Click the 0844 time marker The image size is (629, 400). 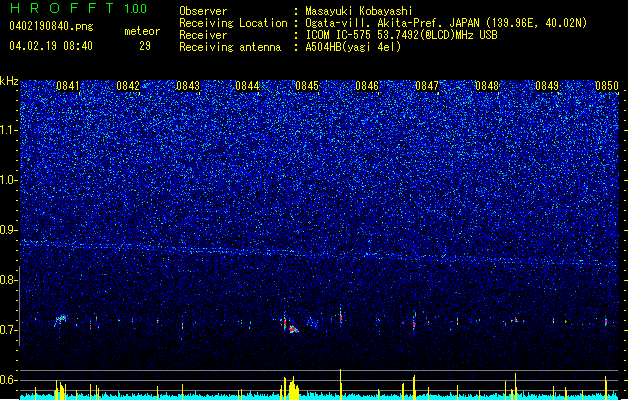tap(247, 85)
